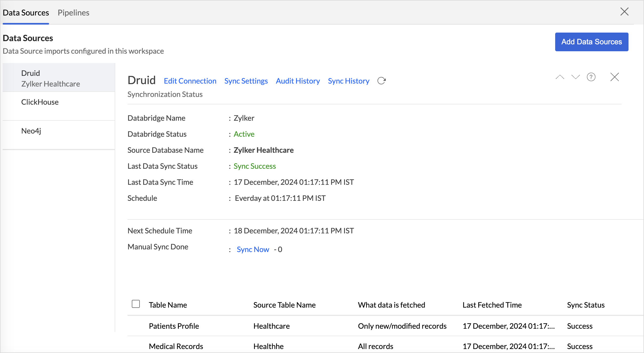Click the Add Data Sources button
The image size is (644, 353).
click(591, 42)
